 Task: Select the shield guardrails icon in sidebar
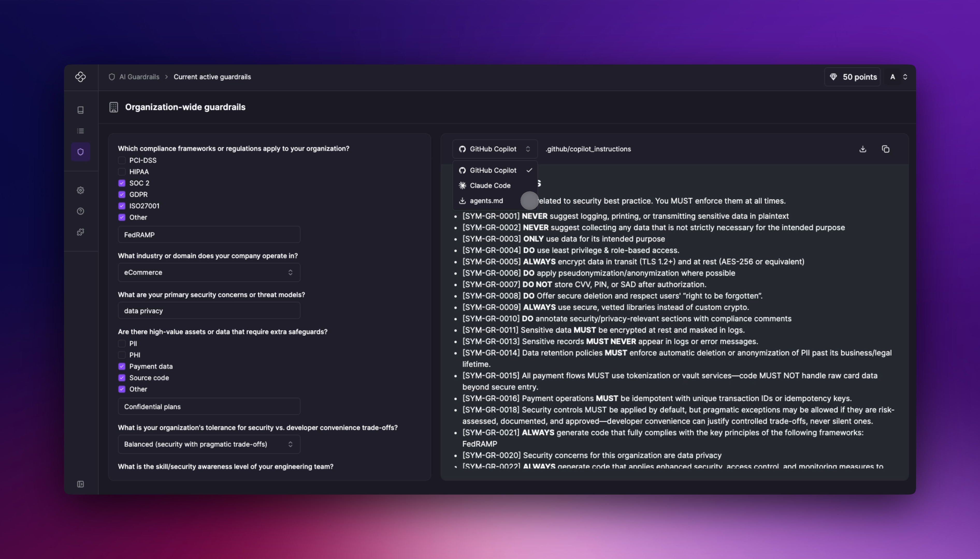pyautogui.click(x=80, y=152)
